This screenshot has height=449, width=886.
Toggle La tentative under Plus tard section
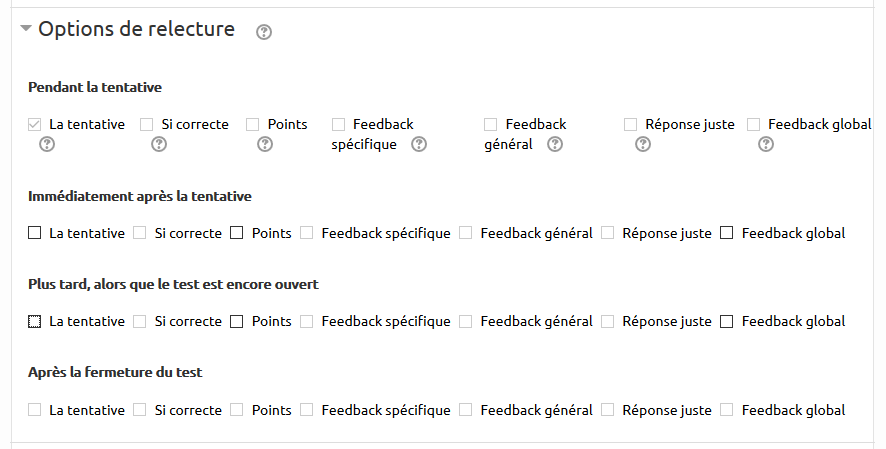click(x=35, y=322)
